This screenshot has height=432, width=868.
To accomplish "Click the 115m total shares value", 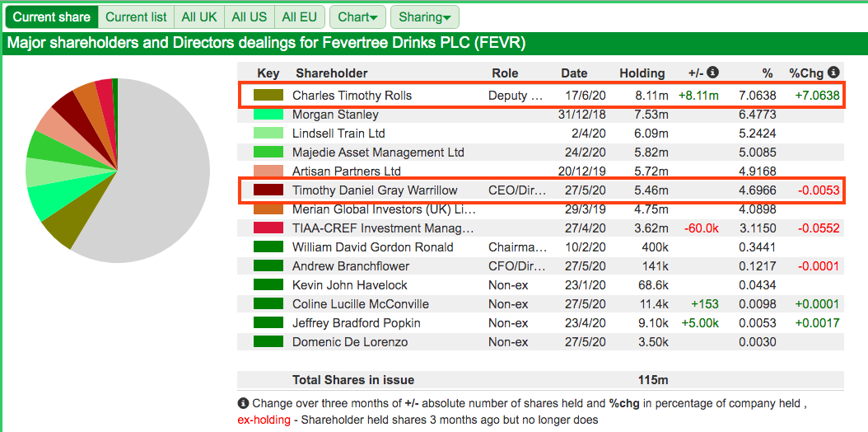I will coord(653,380).
